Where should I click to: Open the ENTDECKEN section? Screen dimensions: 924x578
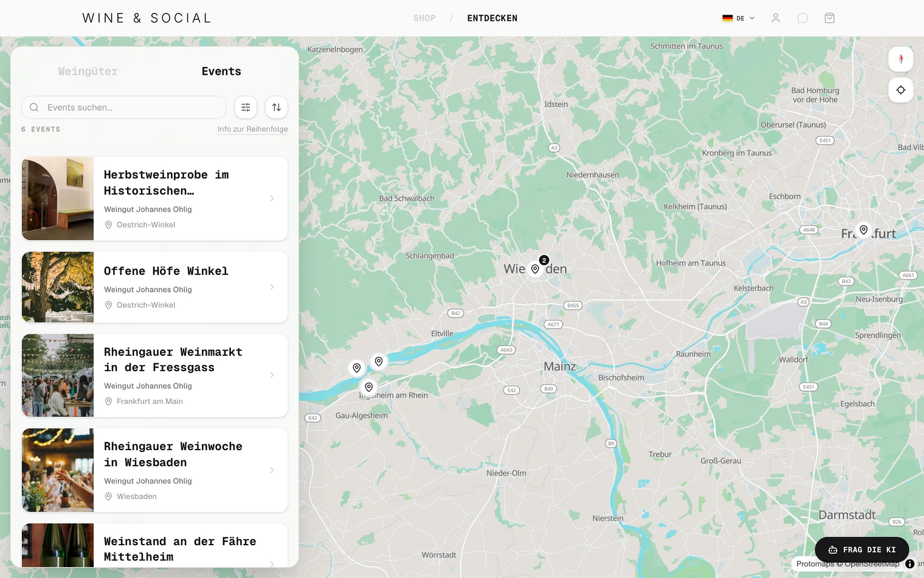point(492,18)
